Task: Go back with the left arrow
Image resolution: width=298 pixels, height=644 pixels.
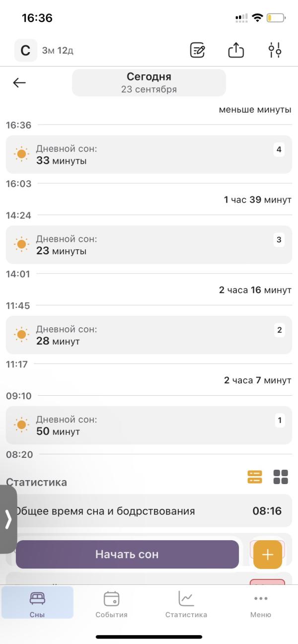Action: click(19, 83)
